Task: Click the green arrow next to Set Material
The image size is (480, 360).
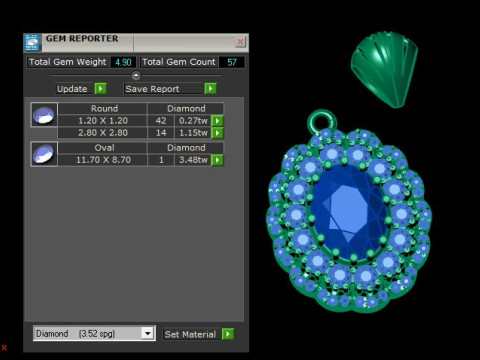Action: pos(228,334)
